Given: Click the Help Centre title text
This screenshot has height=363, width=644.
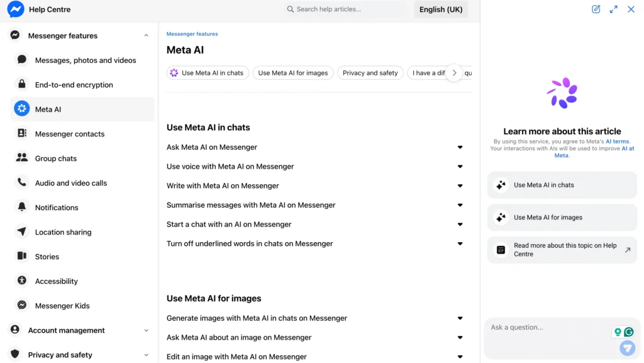Looking at the screenshot, I should click(50, 9).
